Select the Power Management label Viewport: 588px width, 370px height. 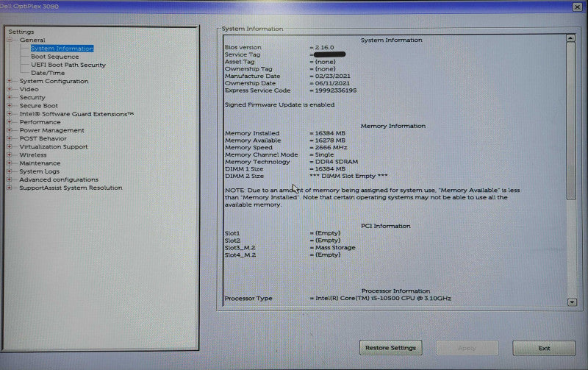point(51,131)
